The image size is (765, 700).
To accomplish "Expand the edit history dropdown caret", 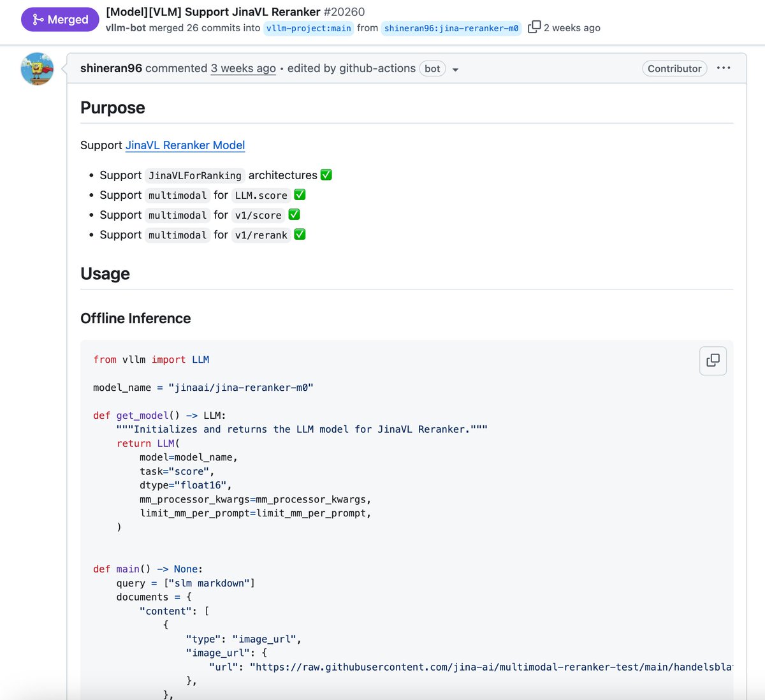I will point(455,70).
